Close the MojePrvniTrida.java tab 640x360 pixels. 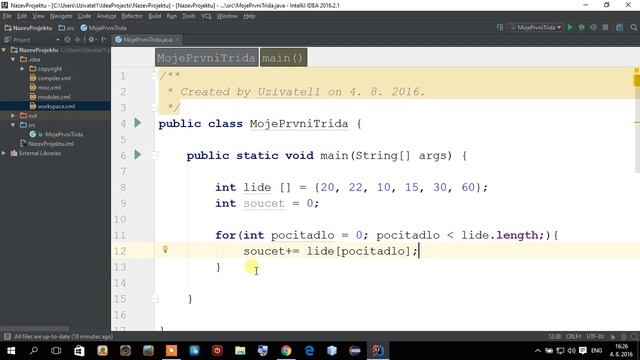pos(177,40)
